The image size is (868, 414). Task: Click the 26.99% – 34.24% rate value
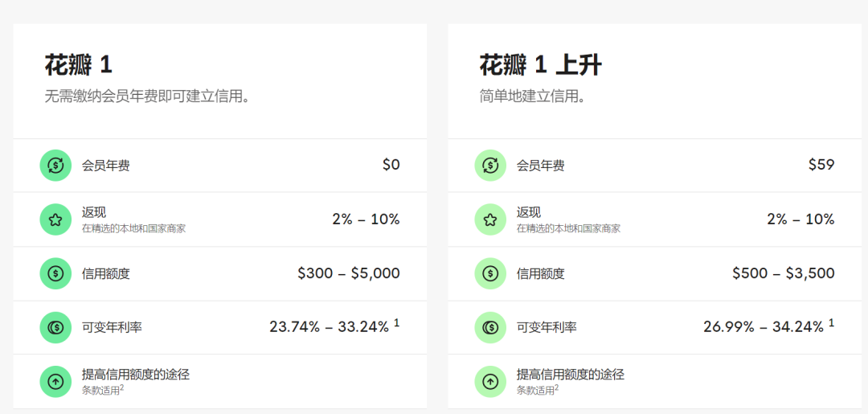tap(764, 327)
